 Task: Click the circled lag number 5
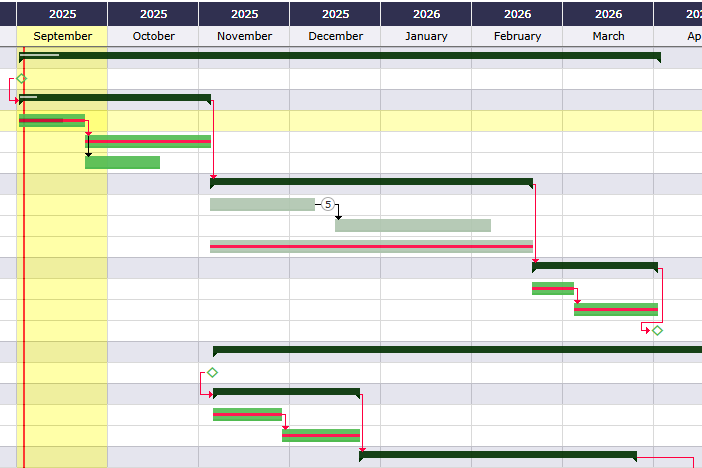[x=327, y=204]
